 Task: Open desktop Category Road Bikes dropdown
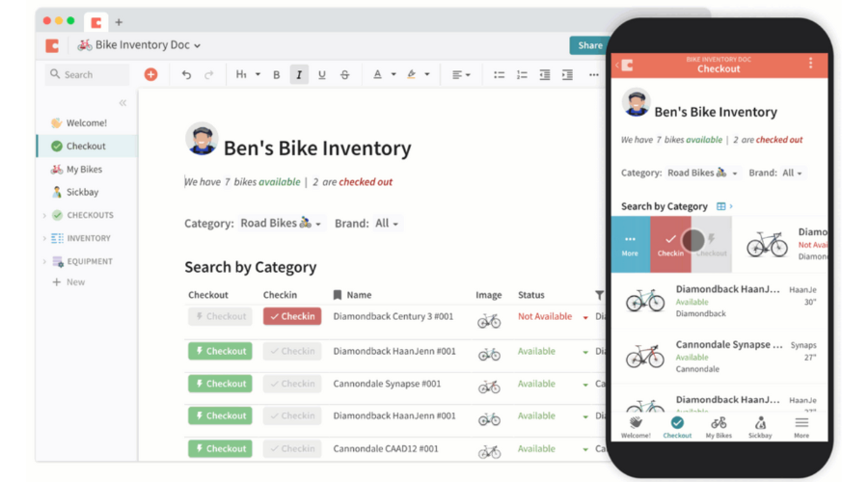coord(280,223)
